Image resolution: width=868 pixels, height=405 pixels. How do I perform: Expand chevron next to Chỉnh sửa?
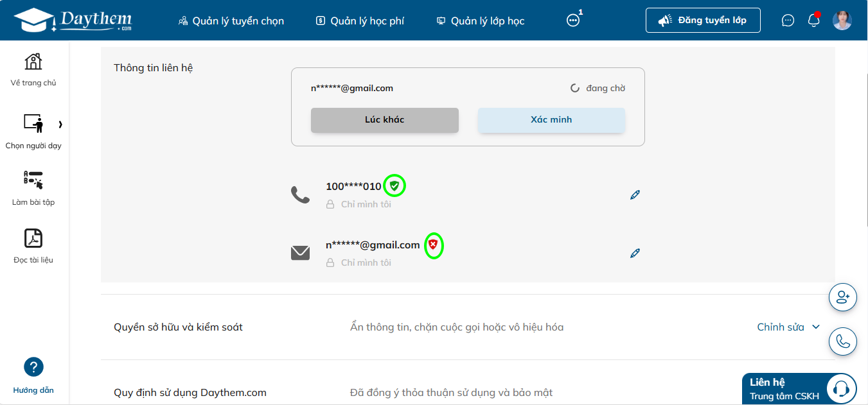[x=816, y=327]
